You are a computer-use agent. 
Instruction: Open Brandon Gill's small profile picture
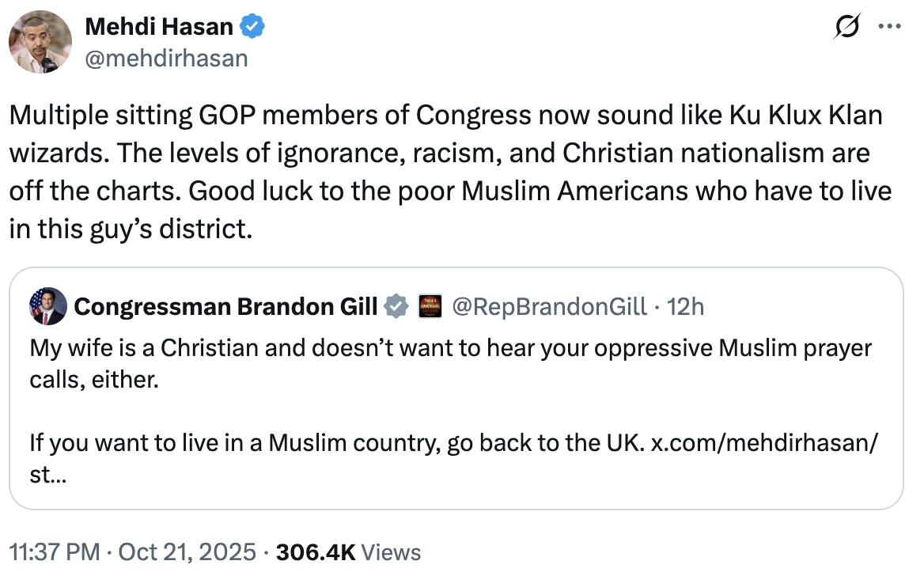(x=48, y=306)
